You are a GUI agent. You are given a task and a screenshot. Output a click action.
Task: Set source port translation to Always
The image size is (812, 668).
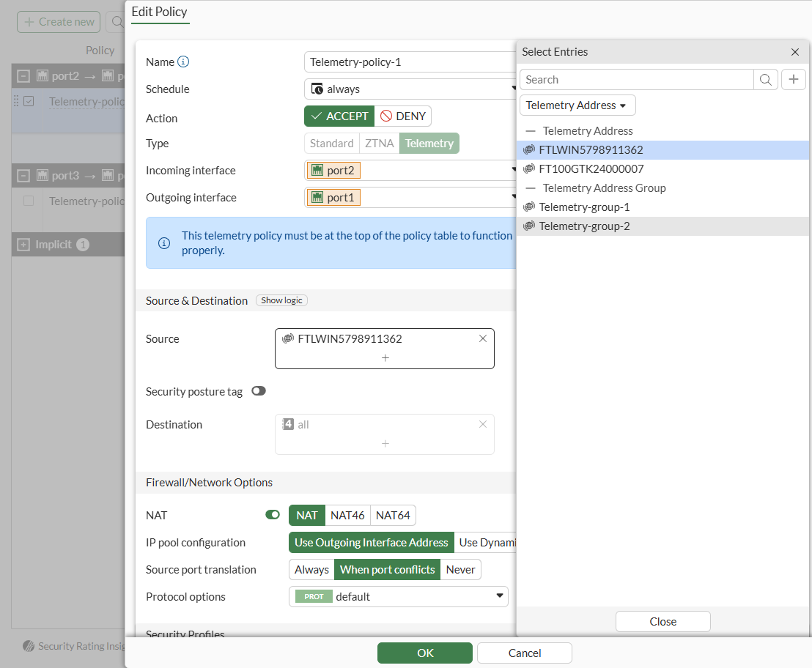(311, 570)
